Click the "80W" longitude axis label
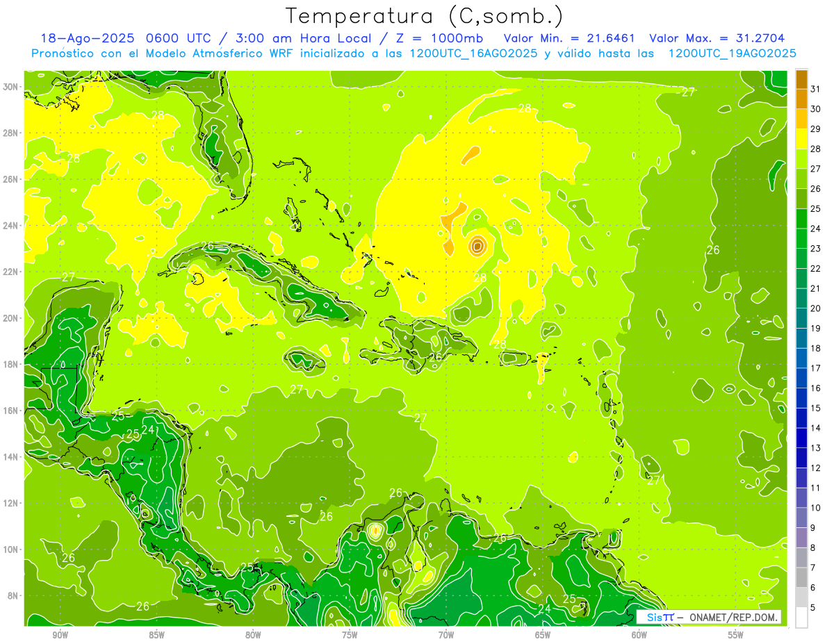 click(x=253, y=635)
